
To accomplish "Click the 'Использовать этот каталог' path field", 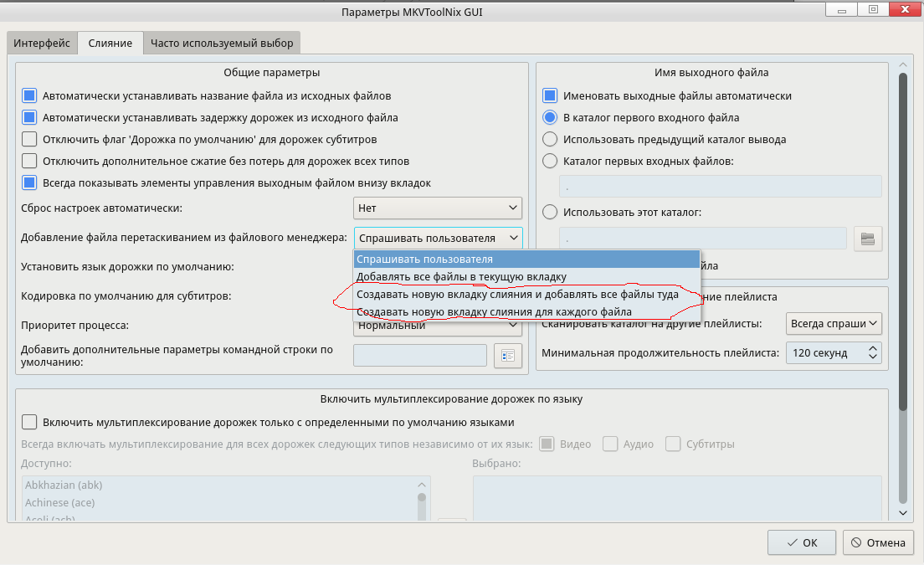I will point(703,239).
